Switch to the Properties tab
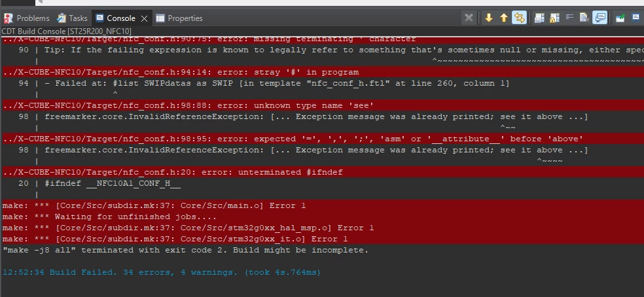This screenshot has width=644, height=297. click(179, 18)
